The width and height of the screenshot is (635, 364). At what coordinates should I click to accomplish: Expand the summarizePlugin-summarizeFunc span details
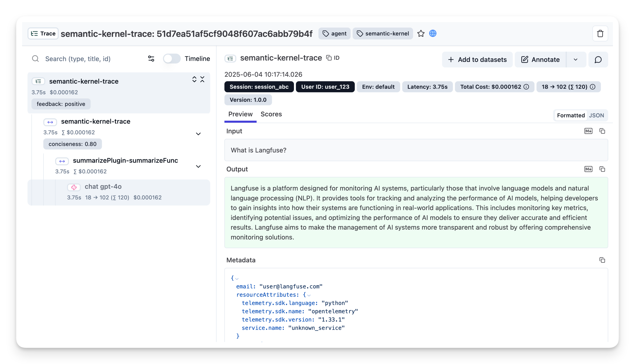tap(198, 166)
